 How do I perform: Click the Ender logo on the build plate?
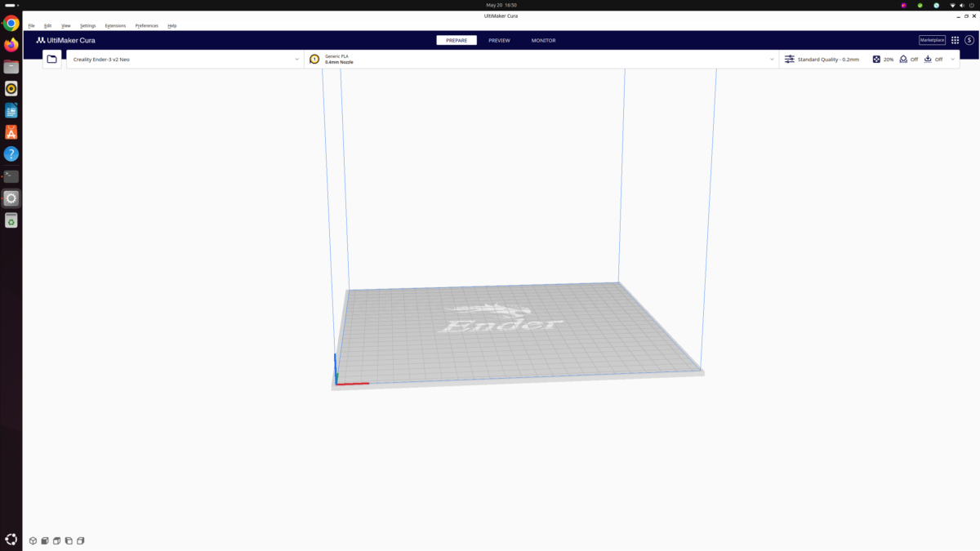pos(502,318)
